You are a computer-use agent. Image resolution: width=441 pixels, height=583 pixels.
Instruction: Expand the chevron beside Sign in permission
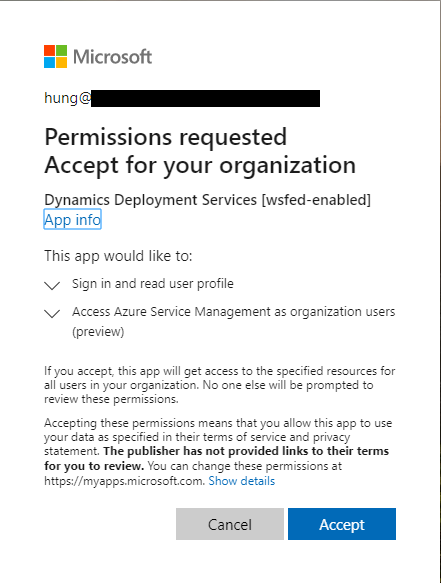[x=52, y=285]
